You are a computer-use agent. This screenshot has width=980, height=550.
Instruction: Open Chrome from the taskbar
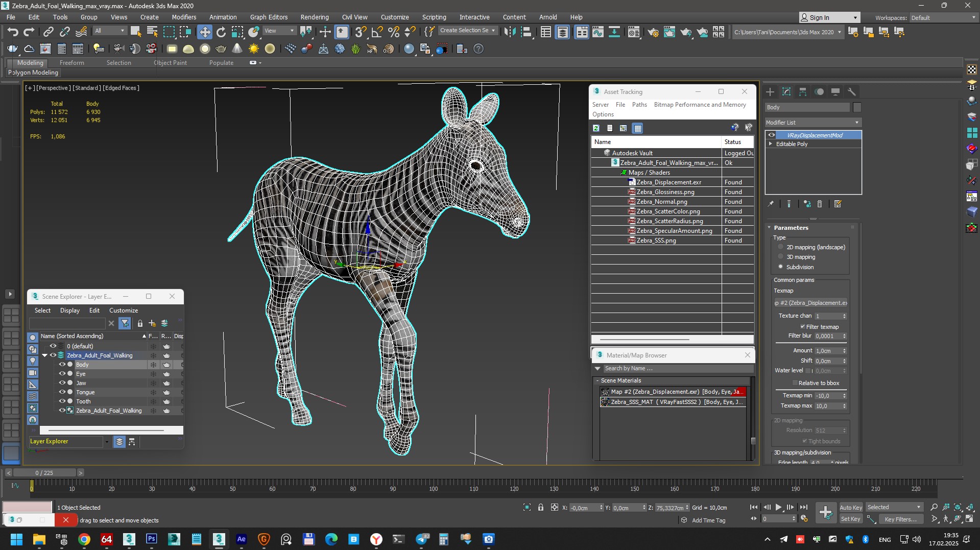pyautogui.click(x=84, y=539)
